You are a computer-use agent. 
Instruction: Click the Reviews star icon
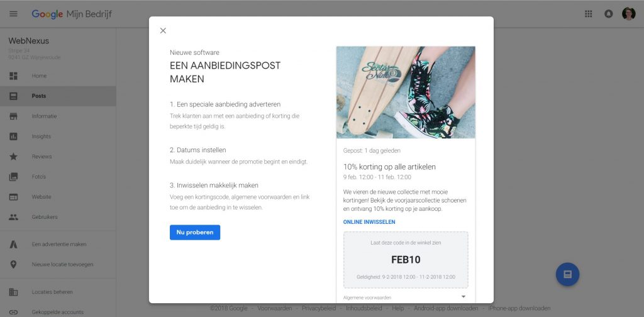click(14, 157)
